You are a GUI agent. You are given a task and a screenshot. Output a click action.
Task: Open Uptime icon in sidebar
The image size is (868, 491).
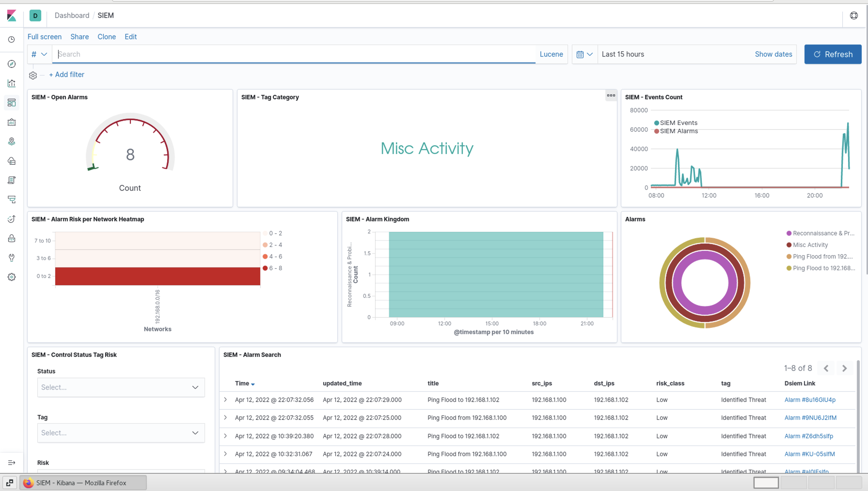click(11, 219)
